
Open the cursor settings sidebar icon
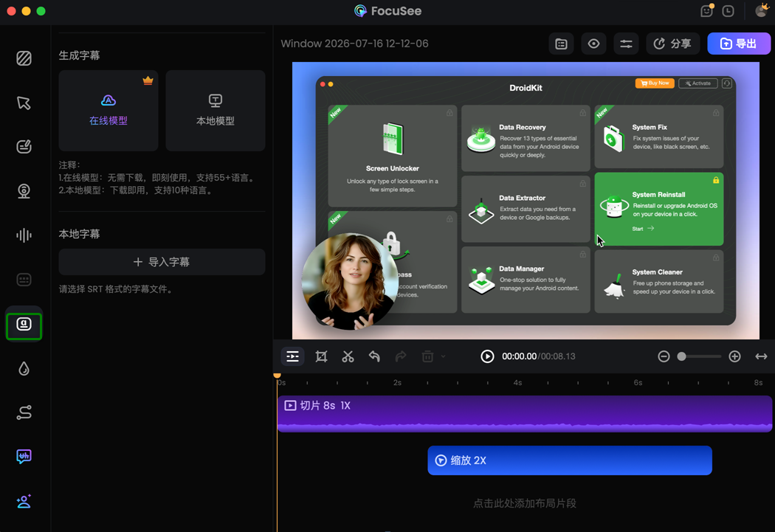pos(24,103)
